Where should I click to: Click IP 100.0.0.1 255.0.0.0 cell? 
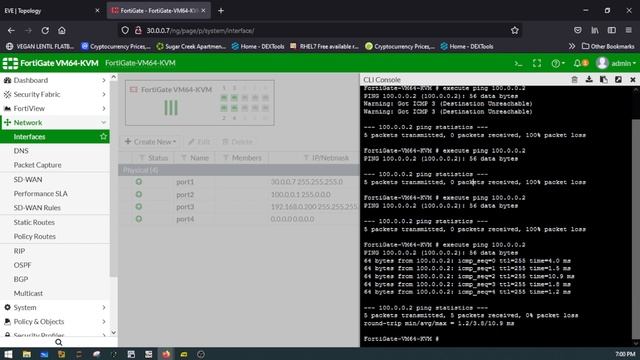coord(301,195)
